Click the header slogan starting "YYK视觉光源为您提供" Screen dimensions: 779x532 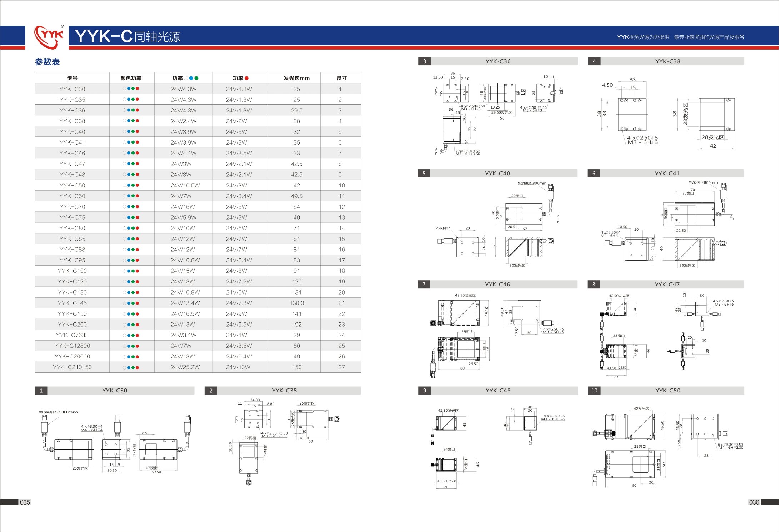point(680,37)
